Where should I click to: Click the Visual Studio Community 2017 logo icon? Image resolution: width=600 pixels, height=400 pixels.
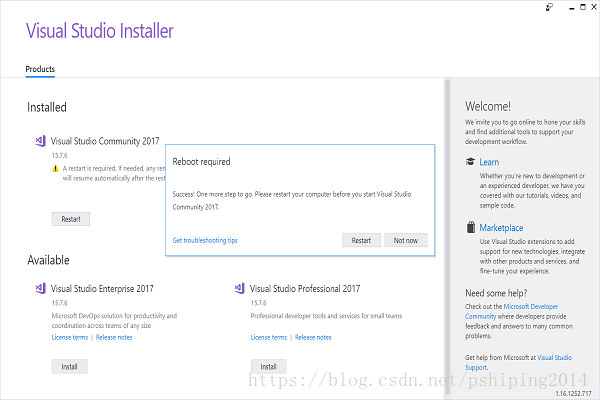pos(41,141)
